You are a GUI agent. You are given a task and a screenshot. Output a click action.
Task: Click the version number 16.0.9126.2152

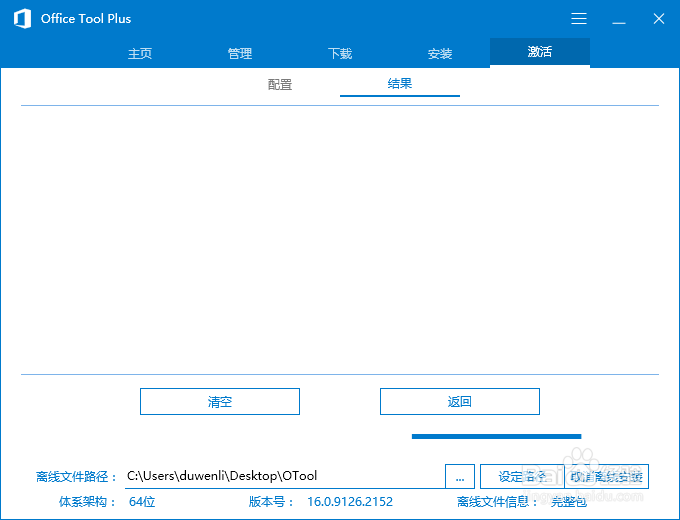tap(350, 502)
